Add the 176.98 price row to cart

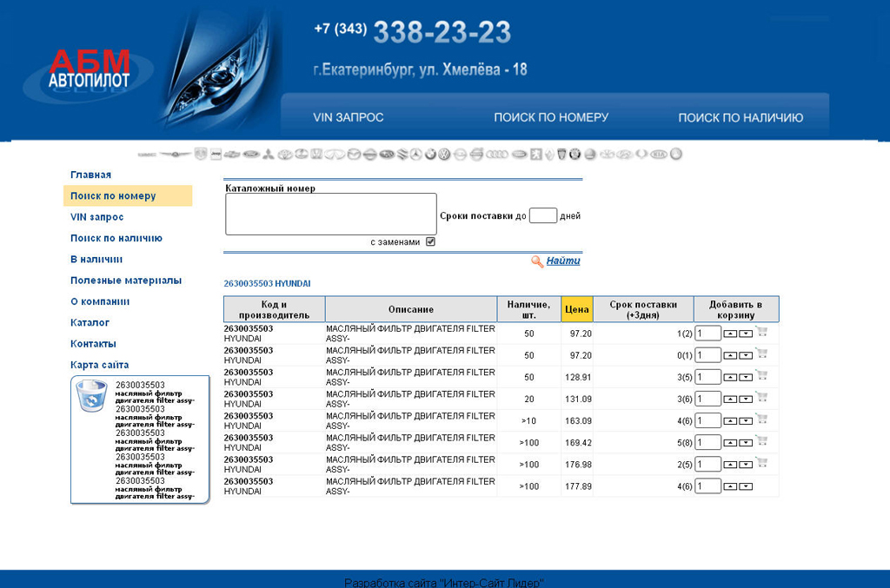point(761,463)
